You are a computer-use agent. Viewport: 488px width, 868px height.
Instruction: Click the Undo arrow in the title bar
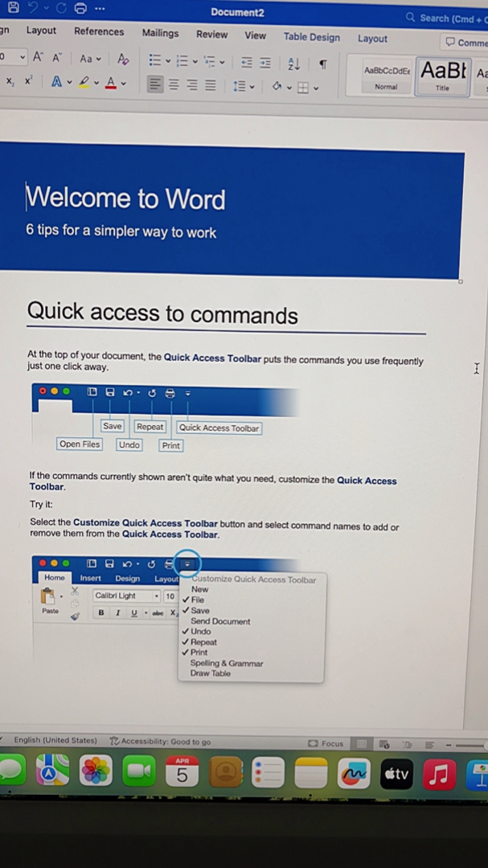click(x=33, y=8)
